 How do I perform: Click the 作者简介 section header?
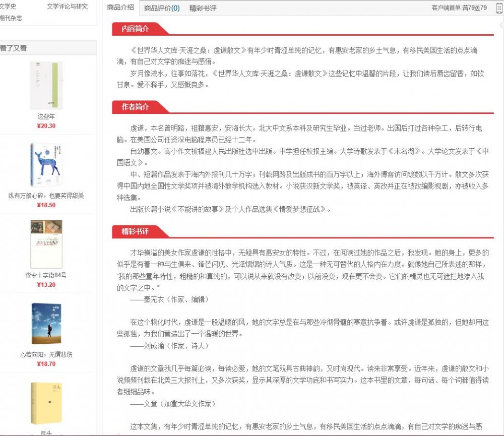coord(135,107)
